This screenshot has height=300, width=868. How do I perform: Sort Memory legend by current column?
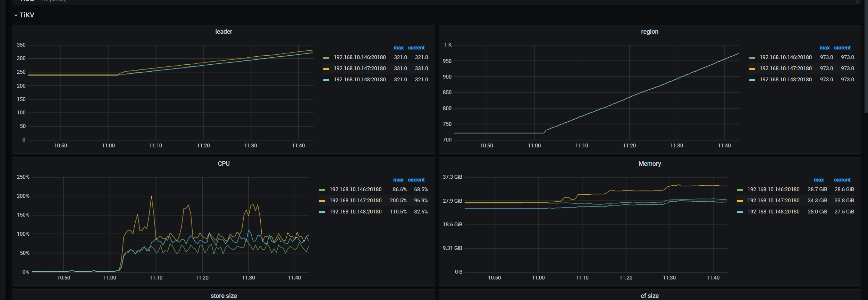pyautogui.click(x=842, y=180)
